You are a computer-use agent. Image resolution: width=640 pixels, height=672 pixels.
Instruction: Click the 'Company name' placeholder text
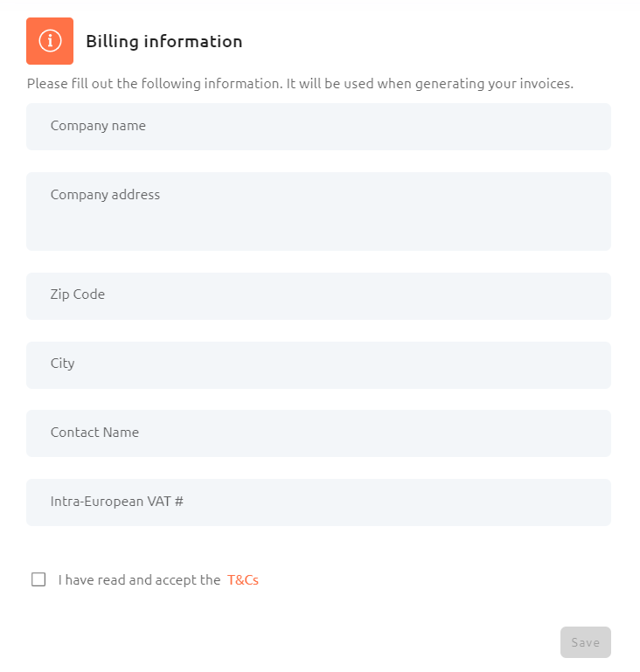pyautogui.click(x=98, y=126)
